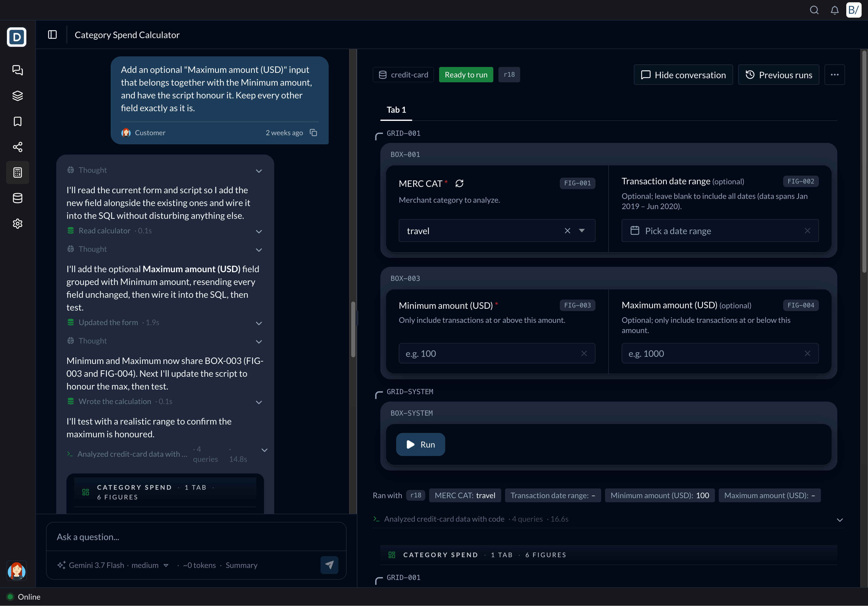Clear the Maximum amount input with its X
Viewport: 868px width, 606px height.
pyautogui.click(x=807, y=353)
